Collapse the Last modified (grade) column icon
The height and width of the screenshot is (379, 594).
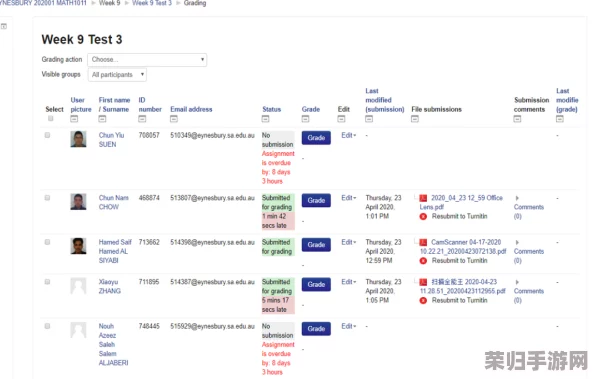(560, 119)
